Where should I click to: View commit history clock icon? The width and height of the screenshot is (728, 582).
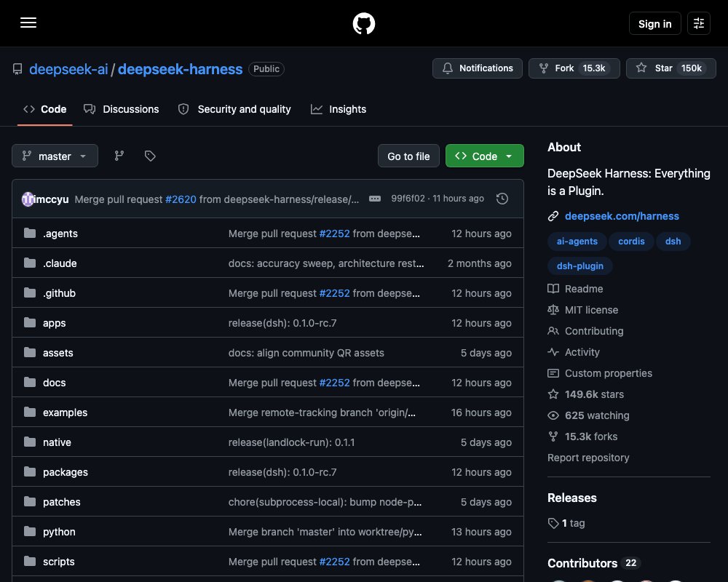(x=502, y=199)
